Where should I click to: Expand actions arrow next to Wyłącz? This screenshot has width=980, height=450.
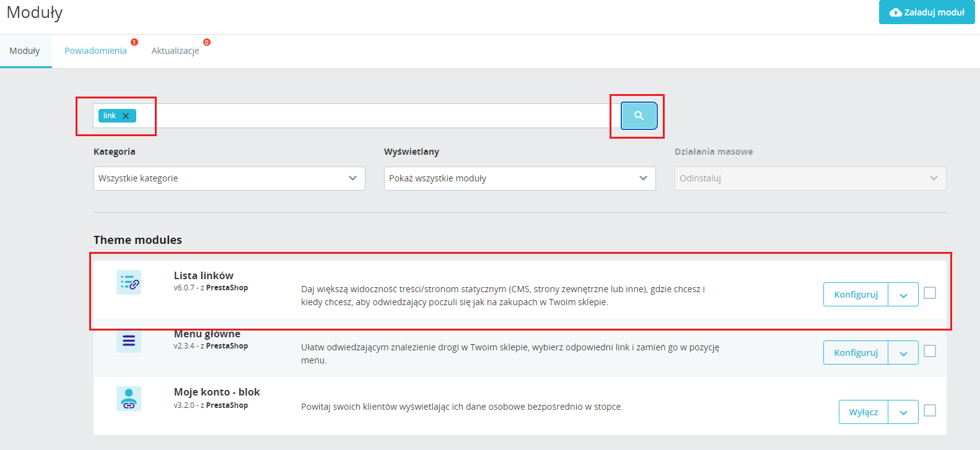(903, 412)
